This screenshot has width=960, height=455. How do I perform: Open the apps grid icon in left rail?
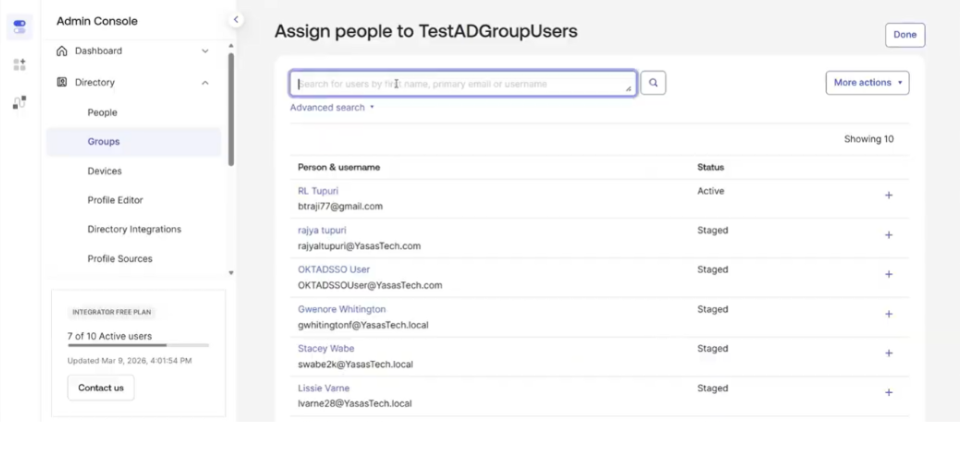pos(19,64)
